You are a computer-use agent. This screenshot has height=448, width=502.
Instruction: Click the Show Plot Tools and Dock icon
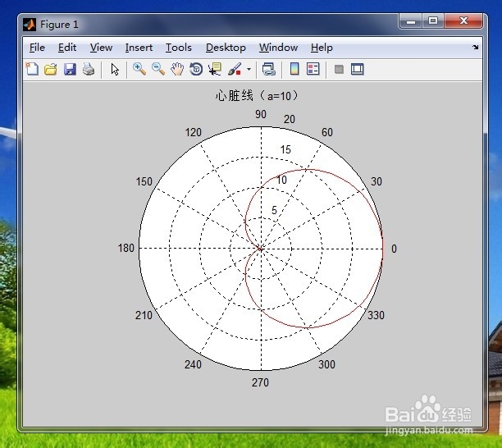[x=358, y=69]
